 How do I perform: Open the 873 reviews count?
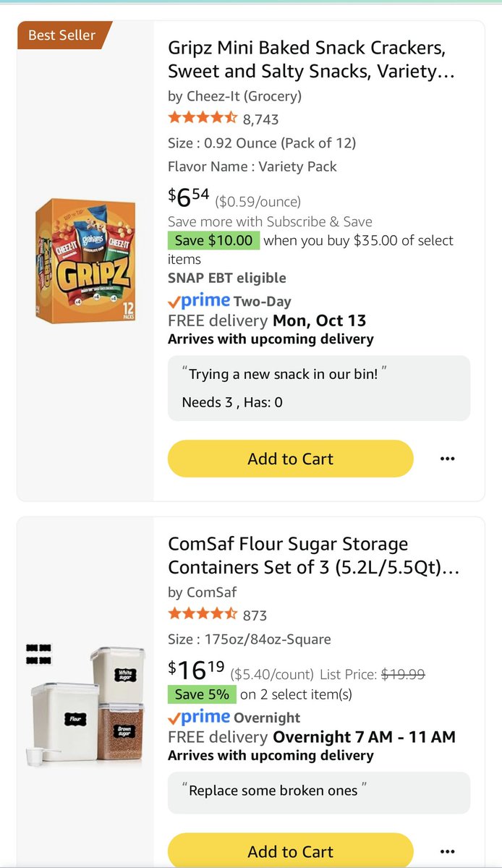tap(255, 616)
